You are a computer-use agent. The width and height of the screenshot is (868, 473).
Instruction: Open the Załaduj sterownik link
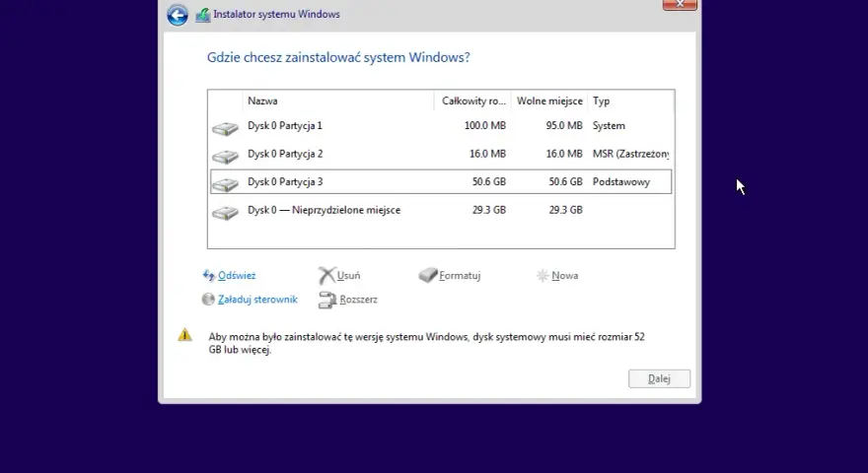[x=257, y=300]
